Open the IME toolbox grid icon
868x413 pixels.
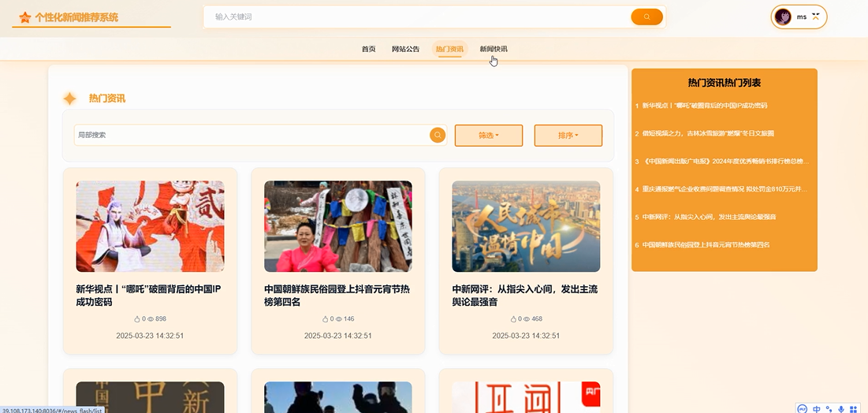pyautogui.click(x=854, y=408)
